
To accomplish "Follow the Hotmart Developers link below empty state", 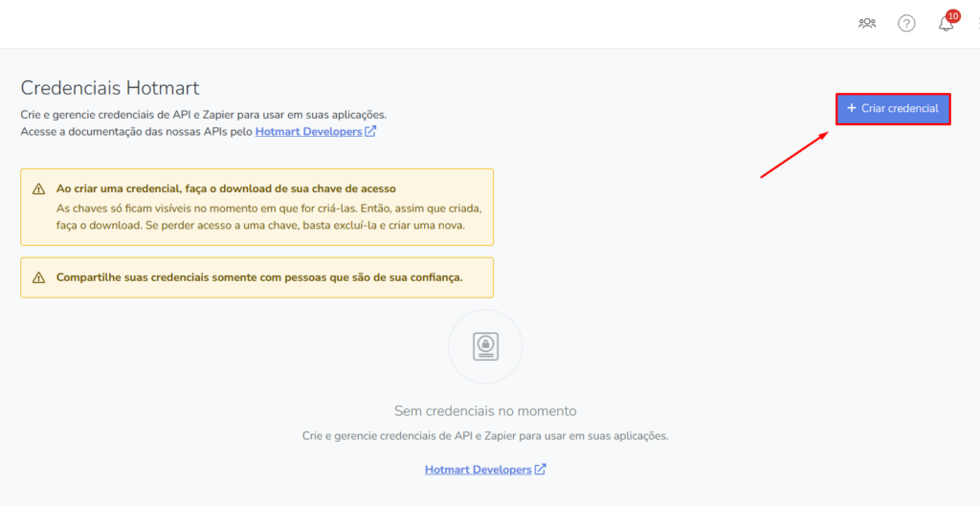I will click(478, 470).
